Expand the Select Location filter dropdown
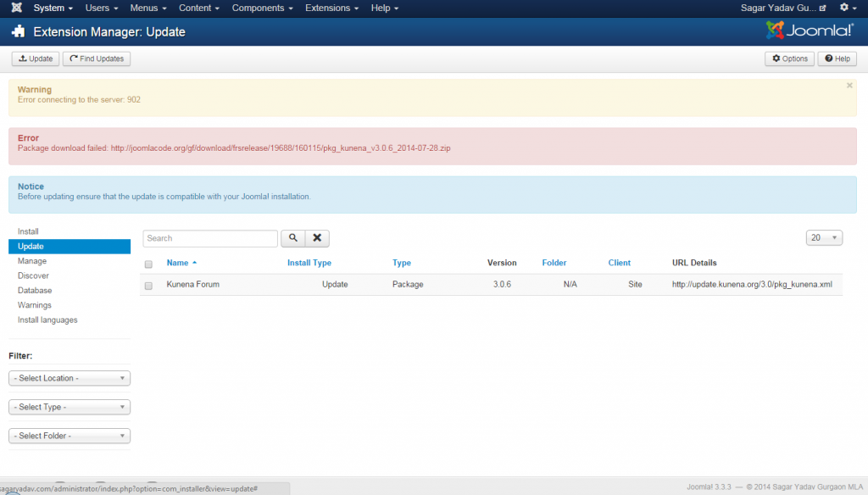The image size is (868, 495). 70,378
